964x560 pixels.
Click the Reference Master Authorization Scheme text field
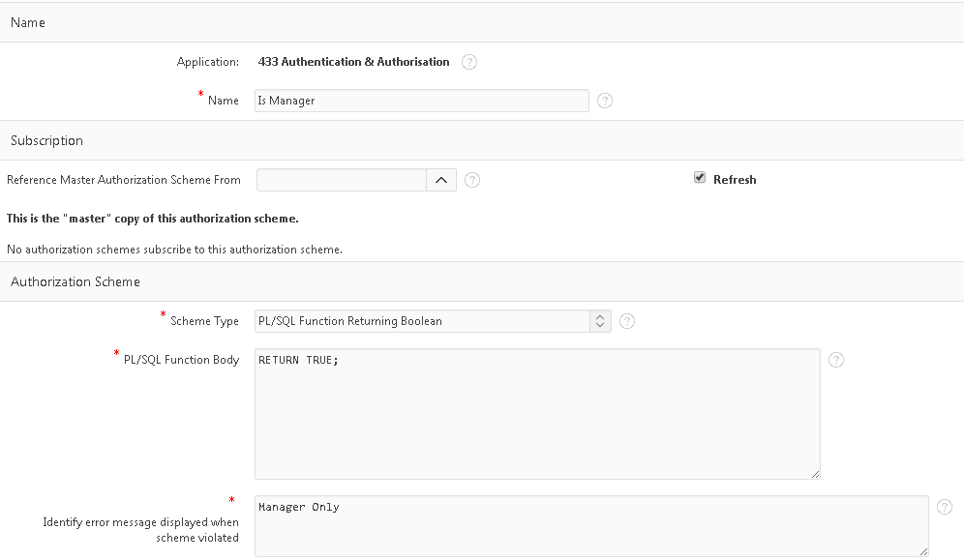coord(342,180)
